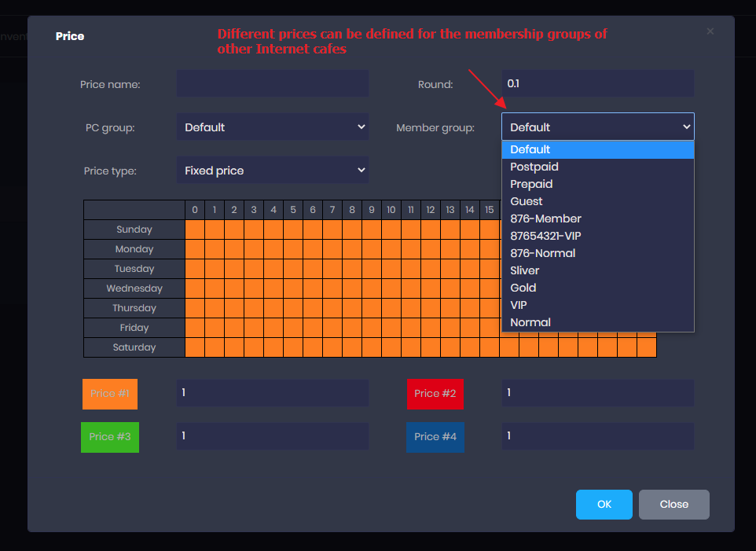Pick the Sliver member group
Screen dimensions: 756x551
pyautogui.click(x=524, y=270)
